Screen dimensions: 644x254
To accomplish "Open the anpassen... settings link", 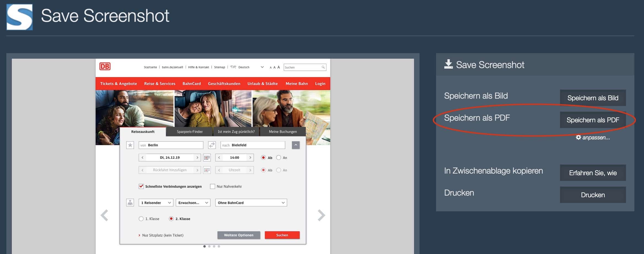I will [x=593, y=137].
